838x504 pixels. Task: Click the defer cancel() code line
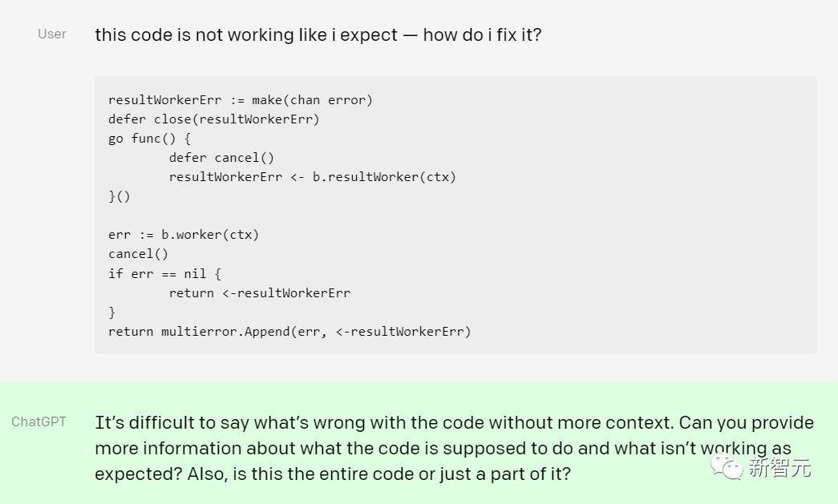pos(221,158)
